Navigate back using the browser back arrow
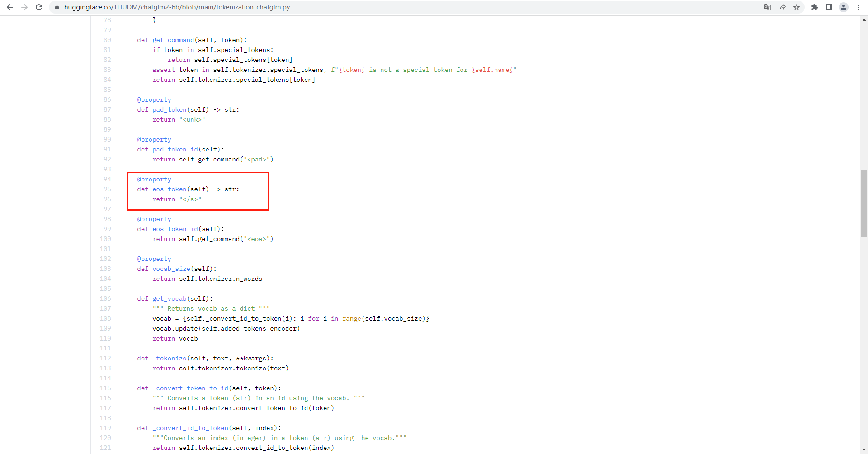 [10, 7]
